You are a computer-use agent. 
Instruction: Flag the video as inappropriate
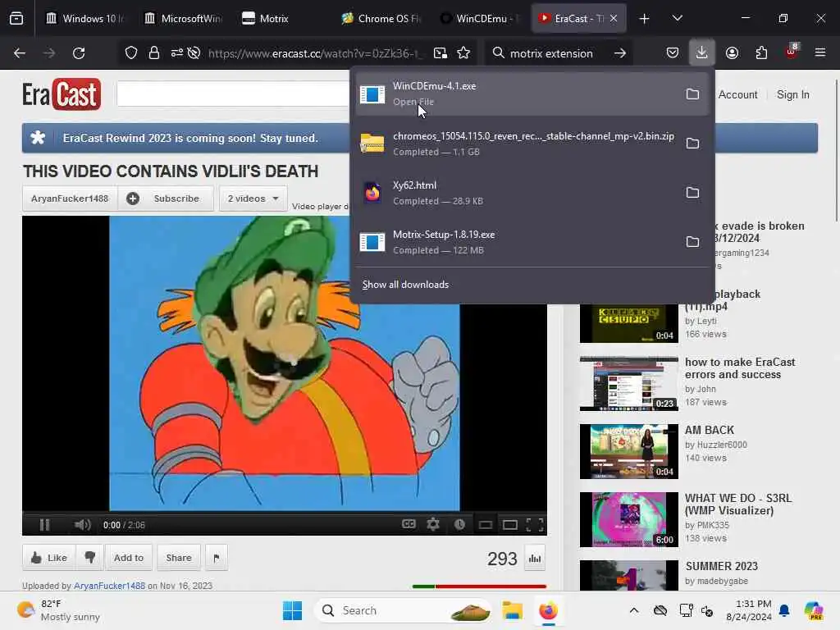click(x=217, y=558)
